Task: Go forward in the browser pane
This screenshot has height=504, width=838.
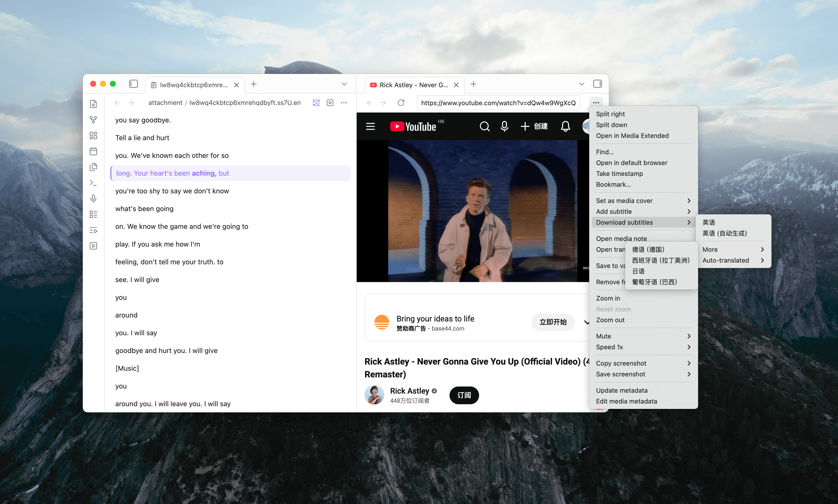Action: (383, 102)
